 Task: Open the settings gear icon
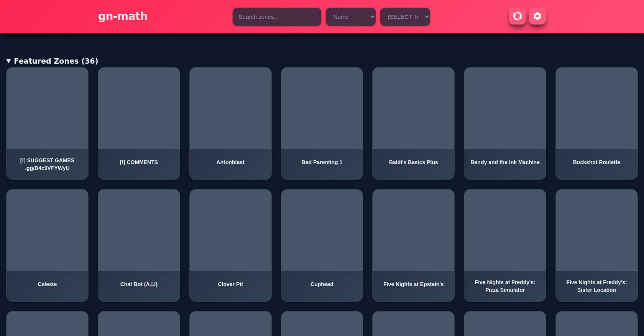point(537,16)
